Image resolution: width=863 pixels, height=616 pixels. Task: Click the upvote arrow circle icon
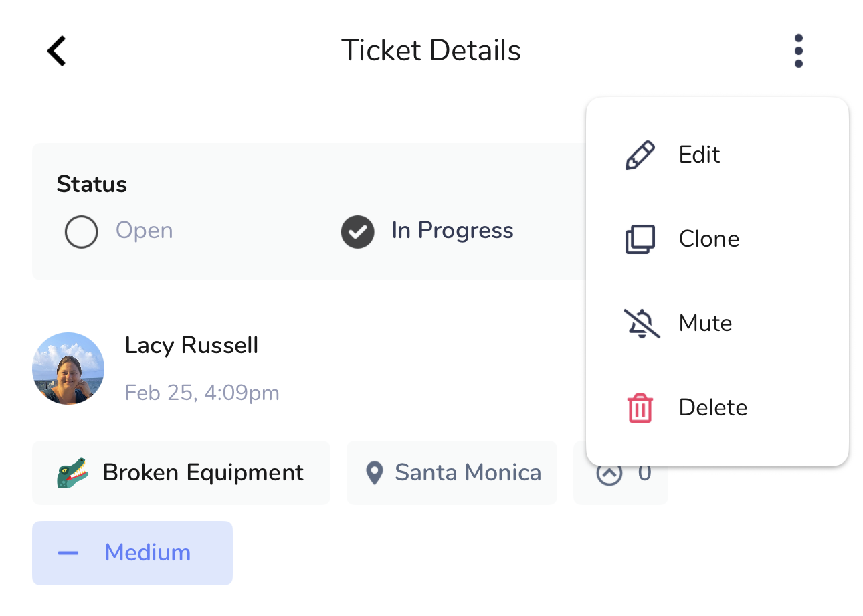pyautogui.click(x=609, y=473)
